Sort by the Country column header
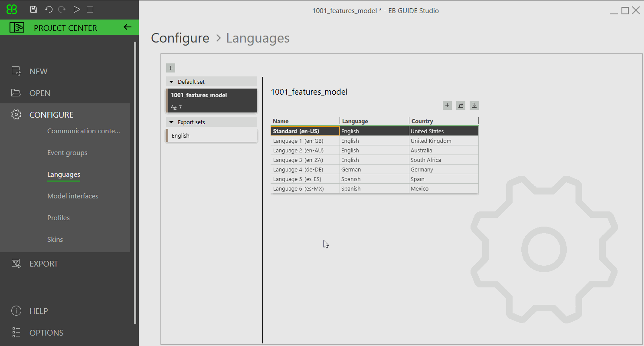This screenshot has height=346, width=644. point(444,121)
